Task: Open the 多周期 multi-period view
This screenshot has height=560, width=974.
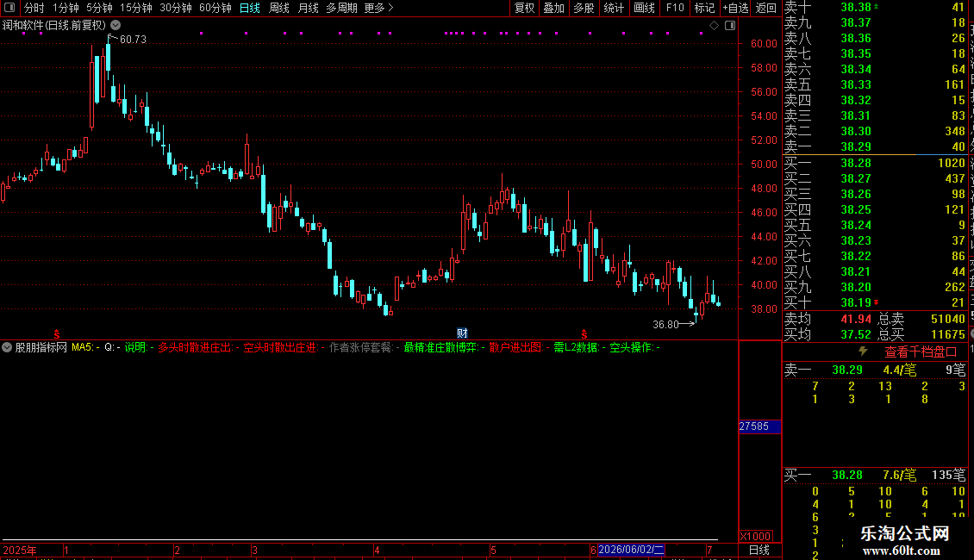Action: coord(341,8)
